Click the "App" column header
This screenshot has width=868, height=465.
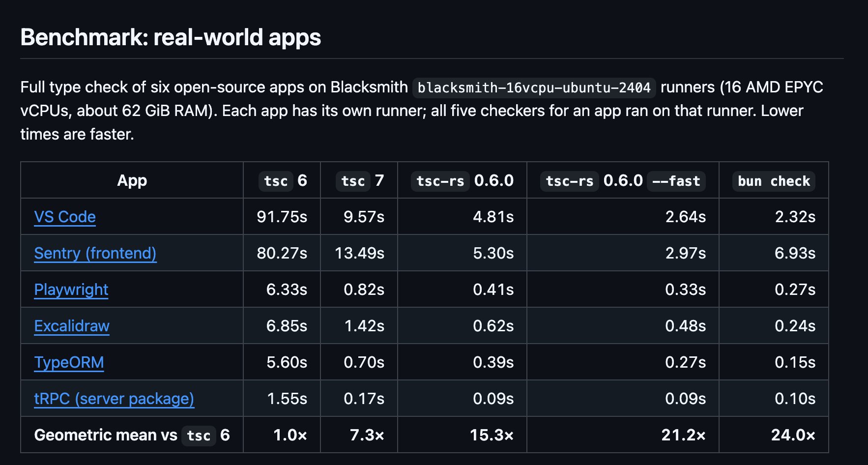[132, 180]
